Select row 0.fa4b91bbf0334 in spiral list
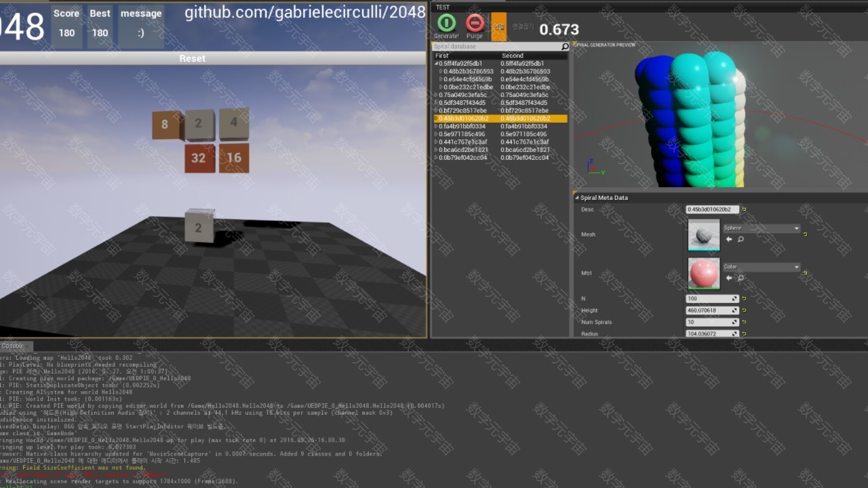Viewport: 868px width, 488px height. coord(500,126)
